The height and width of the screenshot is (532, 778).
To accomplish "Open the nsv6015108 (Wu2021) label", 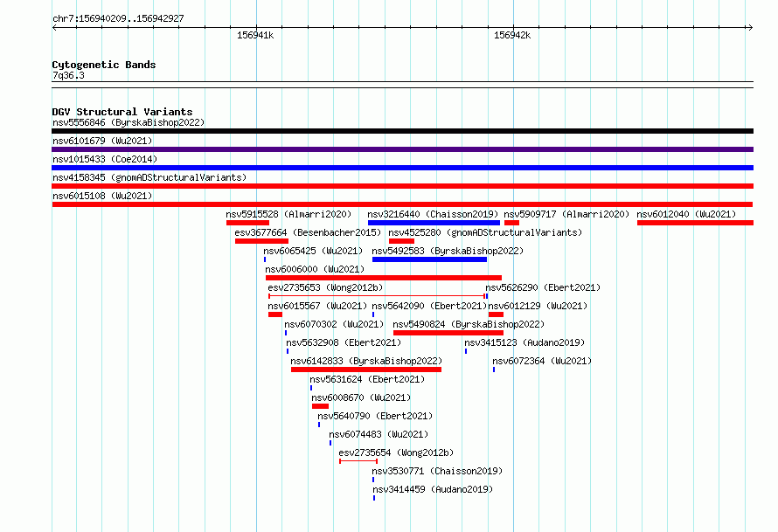I will (102, 196).
